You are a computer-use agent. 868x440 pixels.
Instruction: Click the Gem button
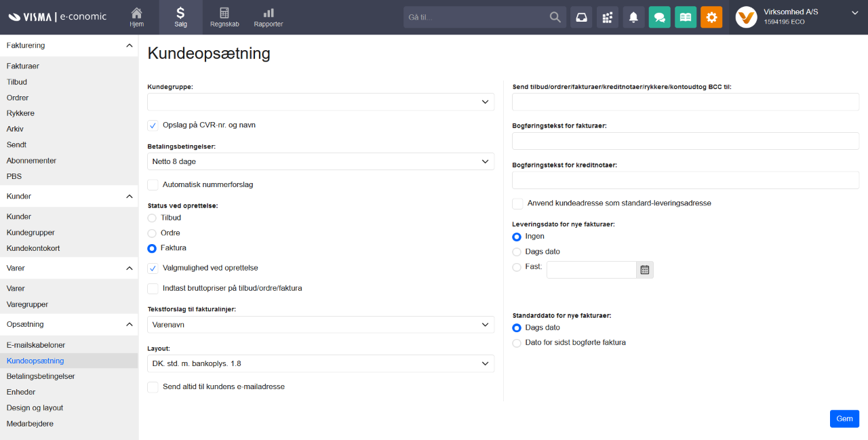pos(844,419)
